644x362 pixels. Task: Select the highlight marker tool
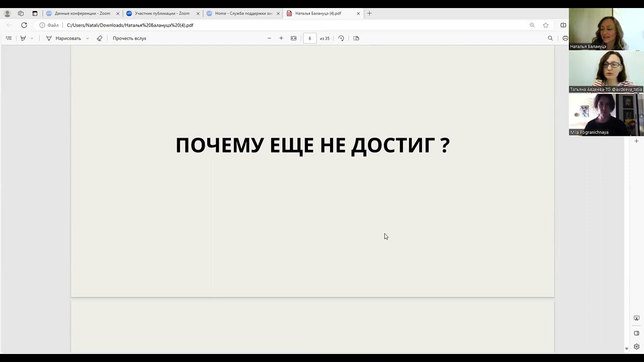coord(23,38)
